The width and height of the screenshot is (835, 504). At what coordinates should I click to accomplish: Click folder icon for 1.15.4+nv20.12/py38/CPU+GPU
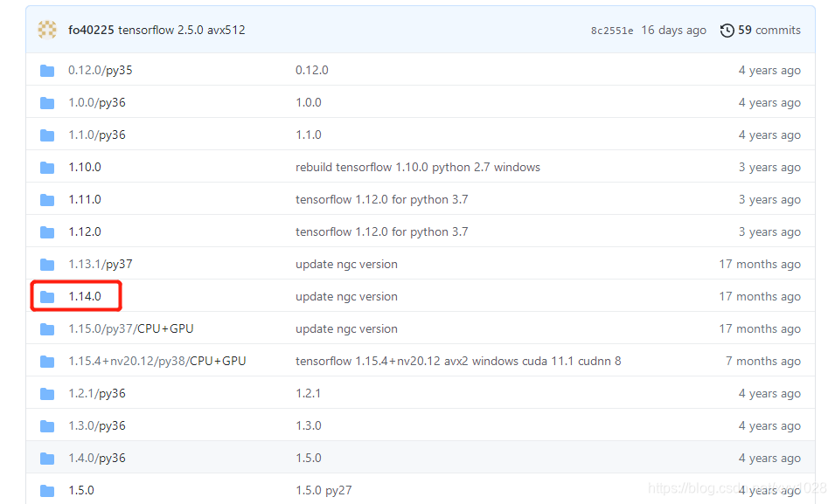click(47, 362)
